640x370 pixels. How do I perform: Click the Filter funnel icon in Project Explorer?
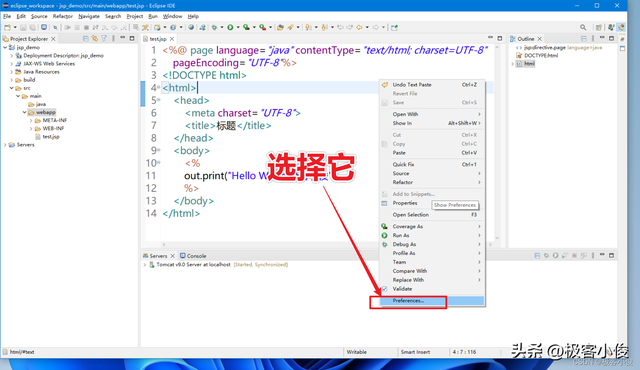point(104,38)
